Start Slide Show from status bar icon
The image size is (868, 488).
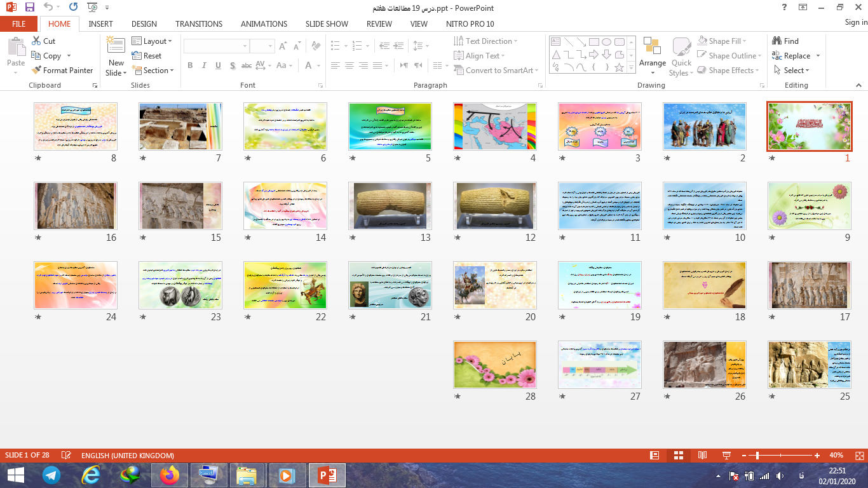point(726,456)
